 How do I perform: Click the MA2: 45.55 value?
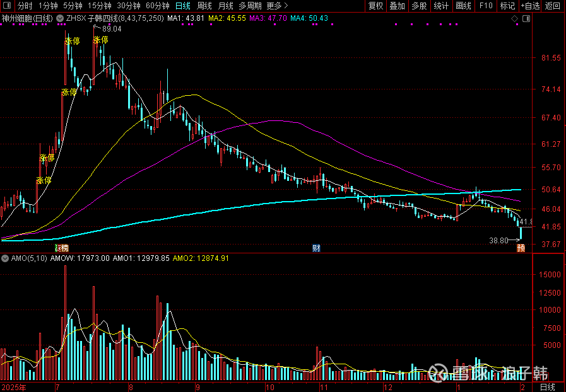[x=227, y=18]
